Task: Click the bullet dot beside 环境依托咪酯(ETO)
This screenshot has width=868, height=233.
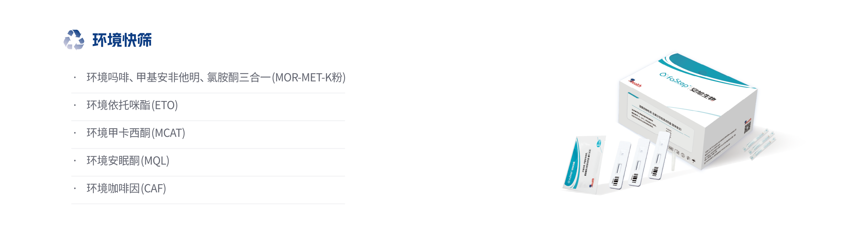Action: pos(75,105)
